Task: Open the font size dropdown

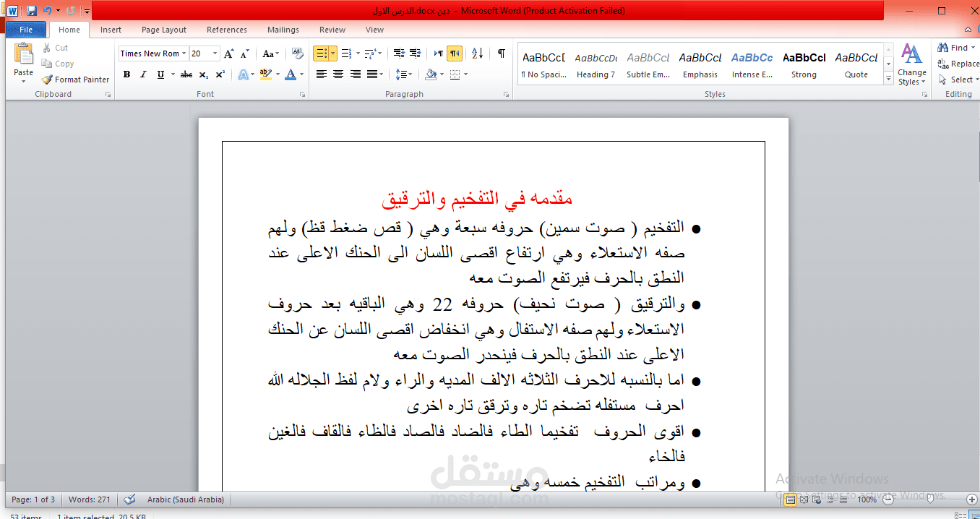Action: (213, 53)
